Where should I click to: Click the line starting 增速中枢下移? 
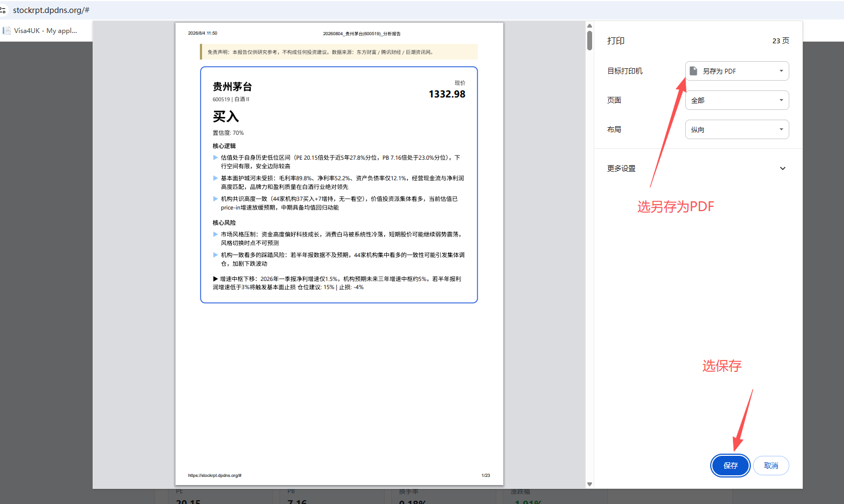click(337, 283)
